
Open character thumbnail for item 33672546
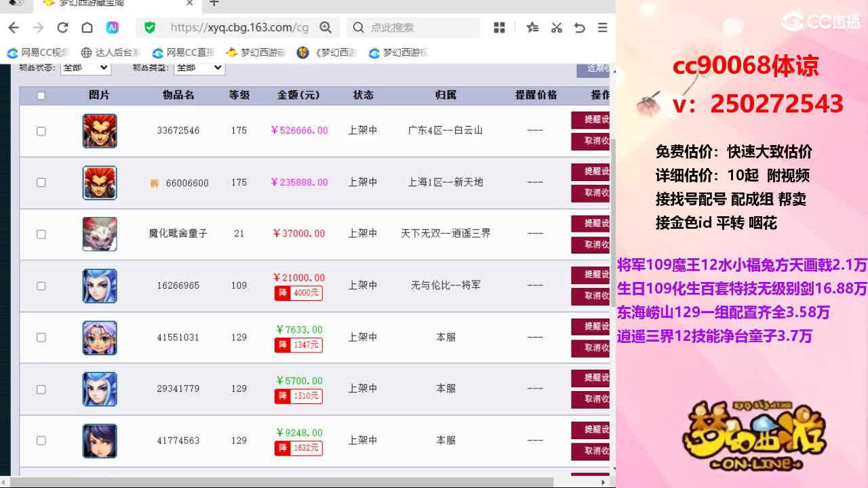tap(100, 131)
